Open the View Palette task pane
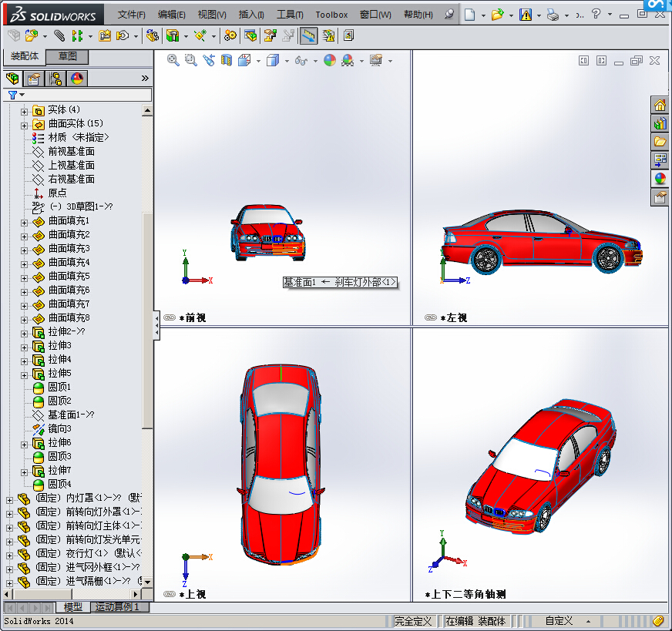The width and height of the screenshot is (672, 631). click(x=660, y=160)
